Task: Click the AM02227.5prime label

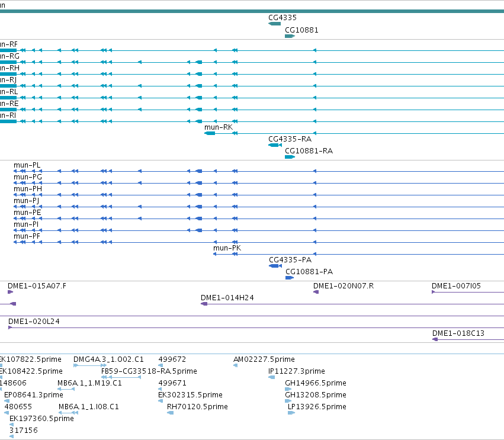Action: click(x=264, y=359)
